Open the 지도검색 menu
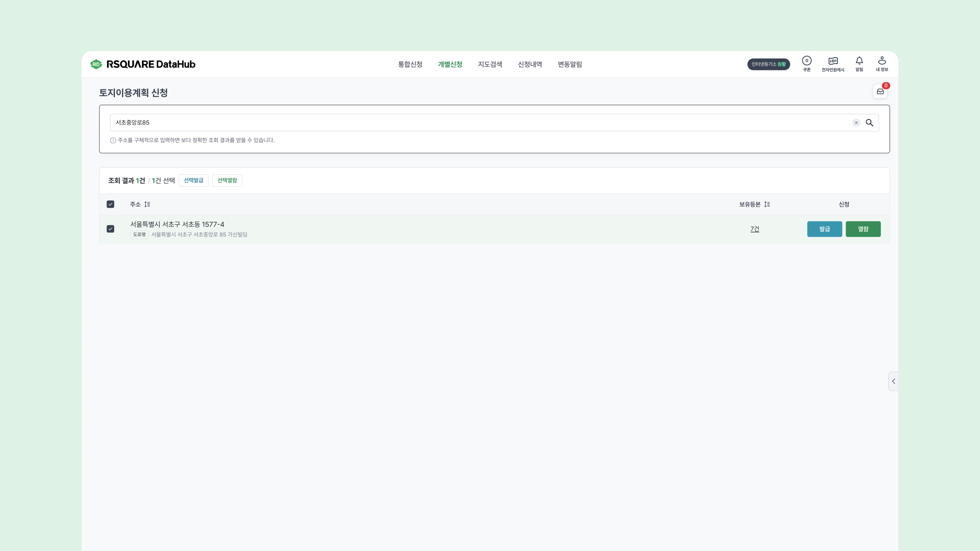 tap(490, 64)
